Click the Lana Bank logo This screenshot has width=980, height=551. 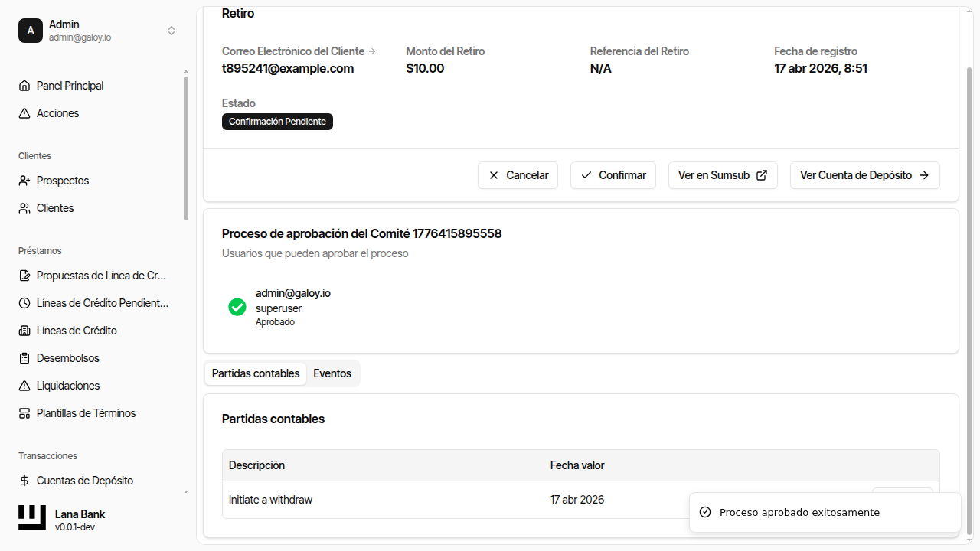coord(32,518)
